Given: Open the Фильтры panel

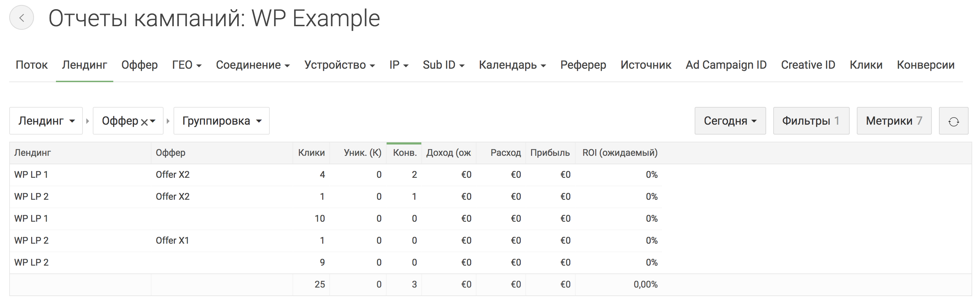Looking at the screenshot, I should click(x=811, y=121).
